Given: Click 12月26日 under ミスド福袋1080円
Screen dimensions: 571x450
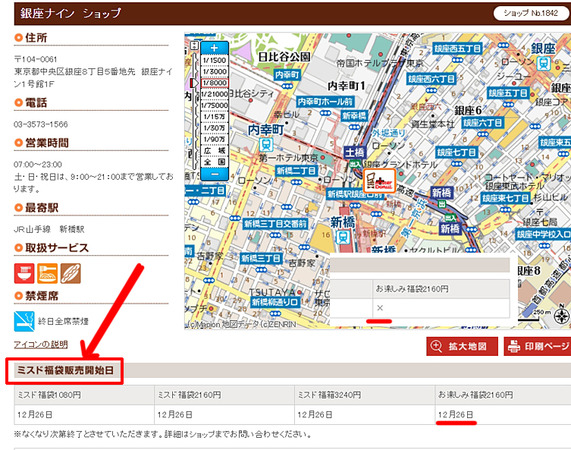Looking at the screenshot, I should click(35, 415).
